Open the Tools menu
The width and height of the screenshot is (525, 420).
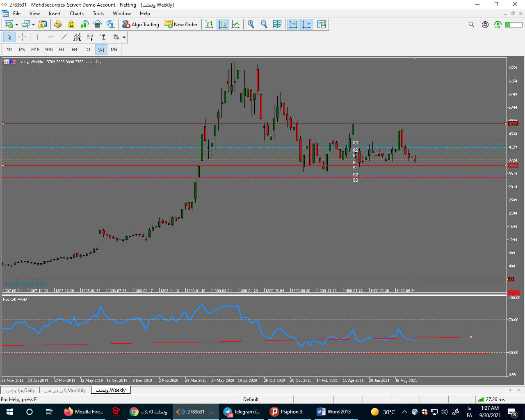(98, 14)
